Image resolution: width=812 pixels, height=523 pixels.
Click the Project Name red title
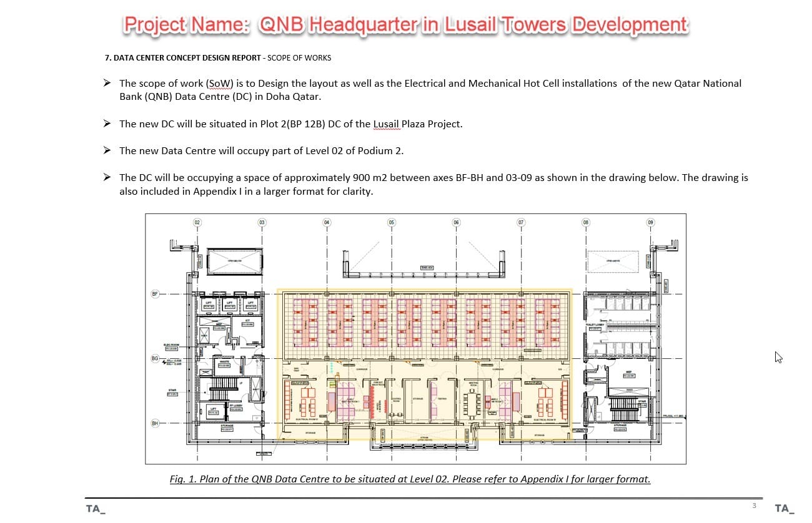405,24
